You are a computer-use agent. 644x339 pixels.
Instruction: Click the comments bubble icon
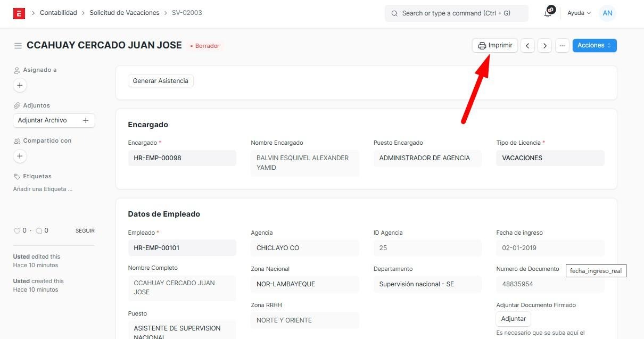(39, 231)
